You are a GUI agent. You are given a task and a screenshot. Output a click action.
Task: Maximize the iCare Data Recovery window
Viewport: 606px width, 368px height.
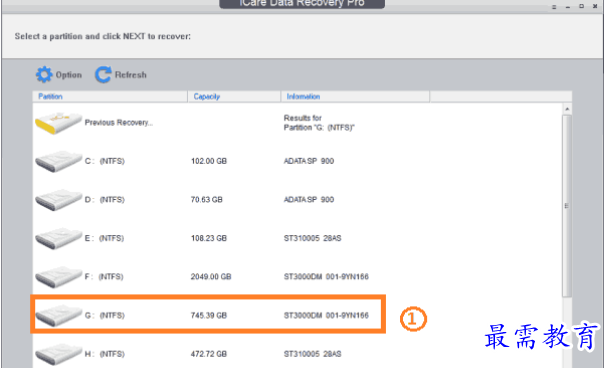click(581, 7)
